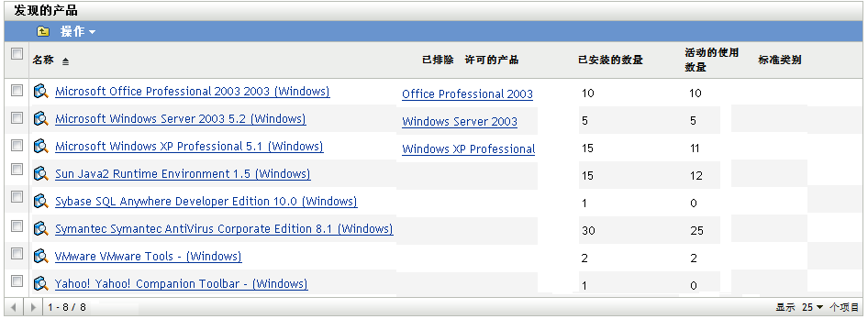Check the Yahoo! Companion Toolbar row checkbox
The image size is (868, 330).
coord(17,280)
